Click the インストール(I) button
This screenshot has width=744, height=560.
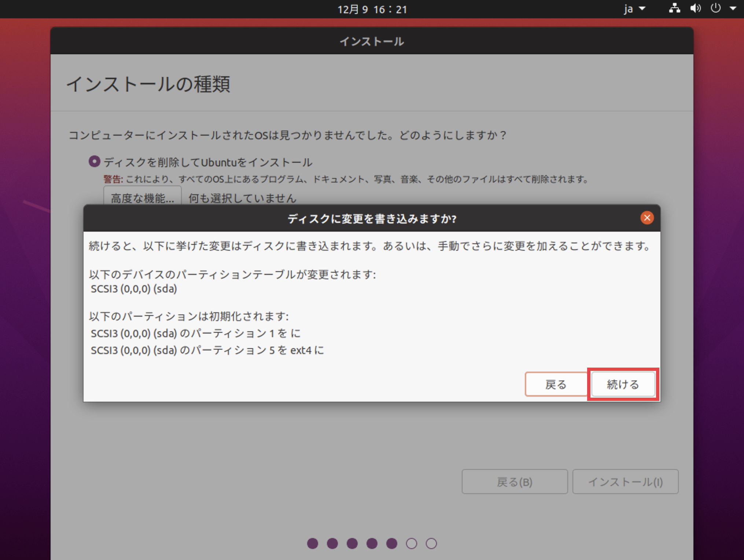[625, 482]
